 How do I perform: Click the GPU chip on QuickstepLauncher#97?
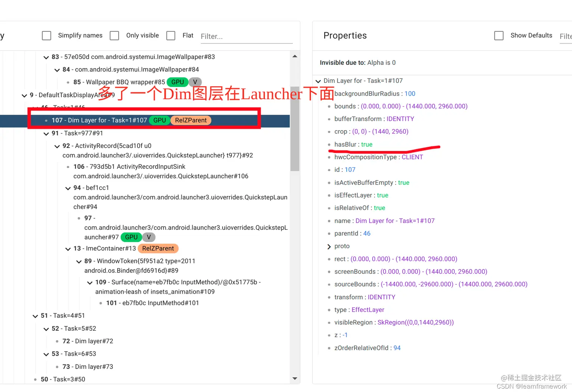[x=131, y=237]
